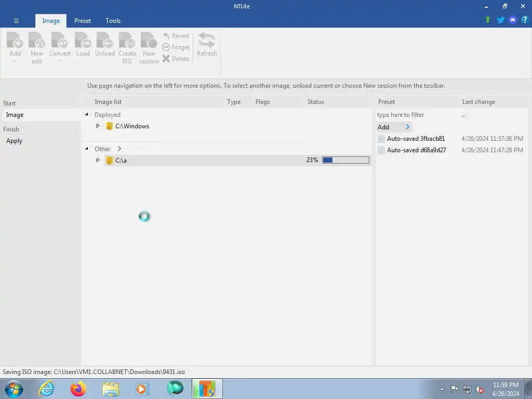Select preset Auto-saved d68a9d27
The image size is (532, 399).
[416, 150]
